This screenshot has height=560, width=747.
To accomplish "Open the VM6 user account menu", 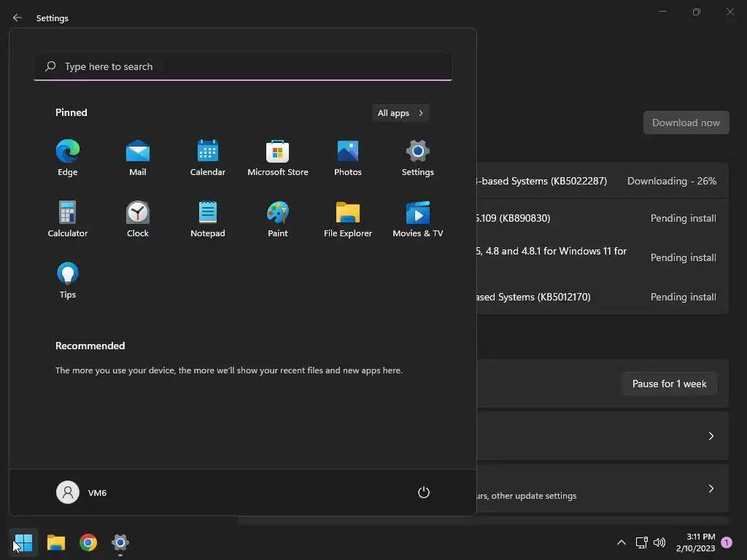I will (82, 492).
